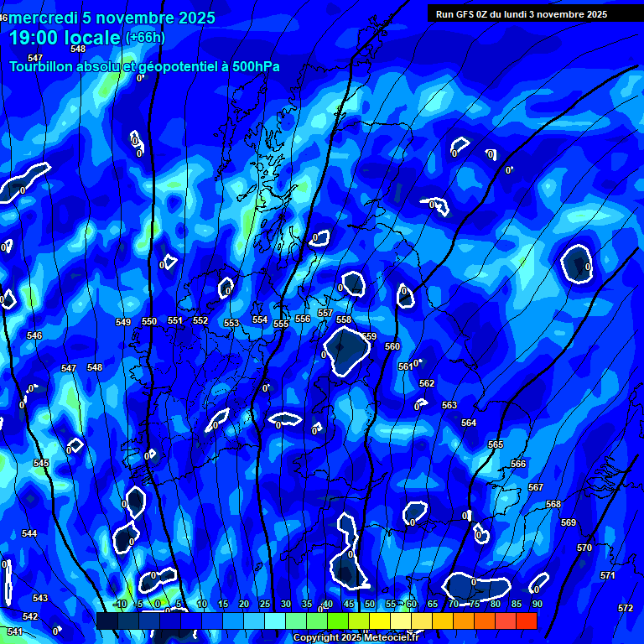Click the 564 contour label

[469, 423]
